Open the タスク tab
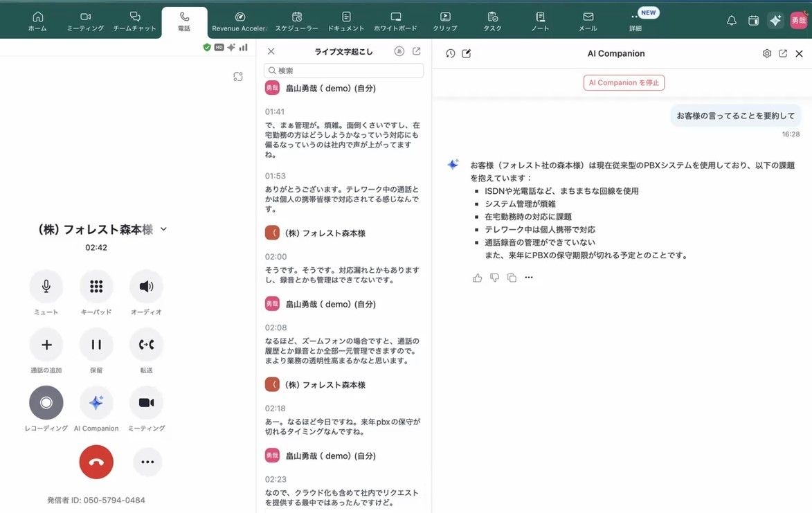812x513 pixels. pyautogui.click(x=492, y=21)
